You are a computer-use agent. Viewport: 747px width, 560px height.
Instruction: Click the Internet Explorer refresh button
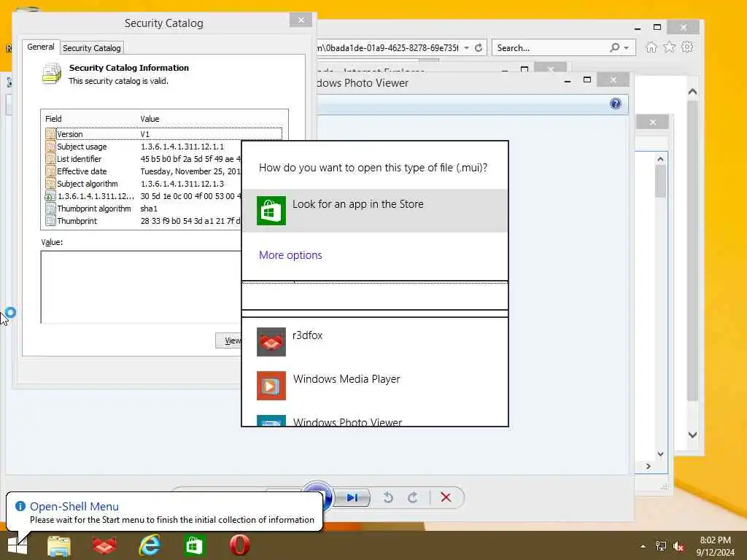tap(479, 47)
